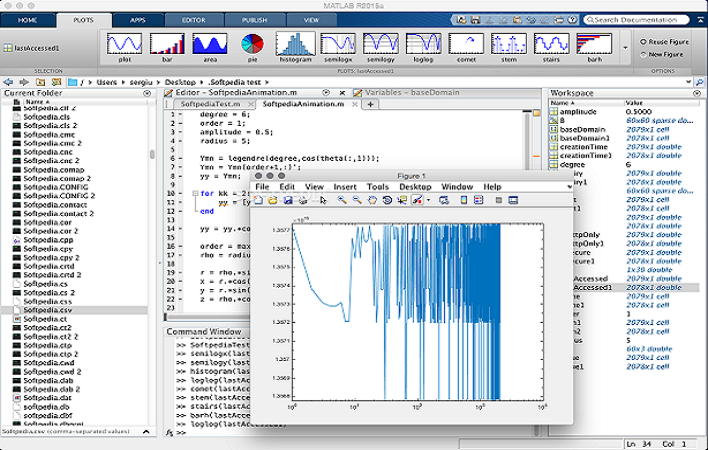
Task: Select the New Figure radio button
Action: click(641, 54)
